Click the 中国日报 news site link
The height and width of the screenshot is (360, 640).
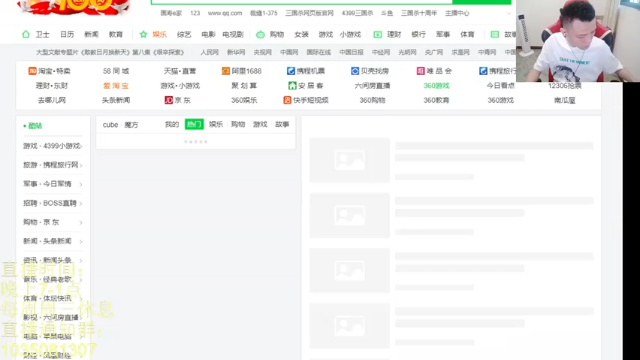(x=351, y=52)
